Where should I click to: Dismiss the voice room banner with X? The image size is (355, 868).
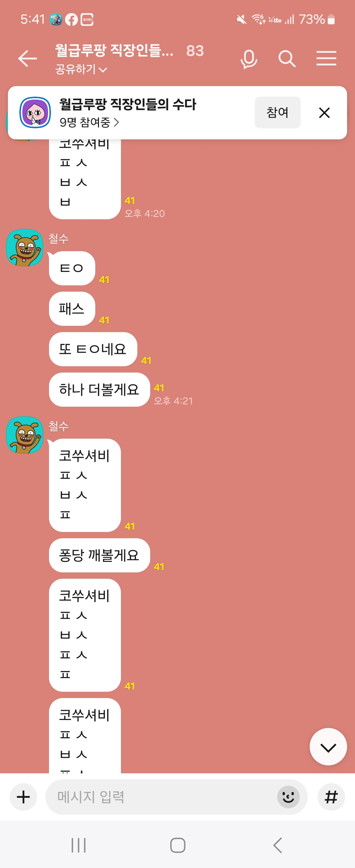click(324, 112)
